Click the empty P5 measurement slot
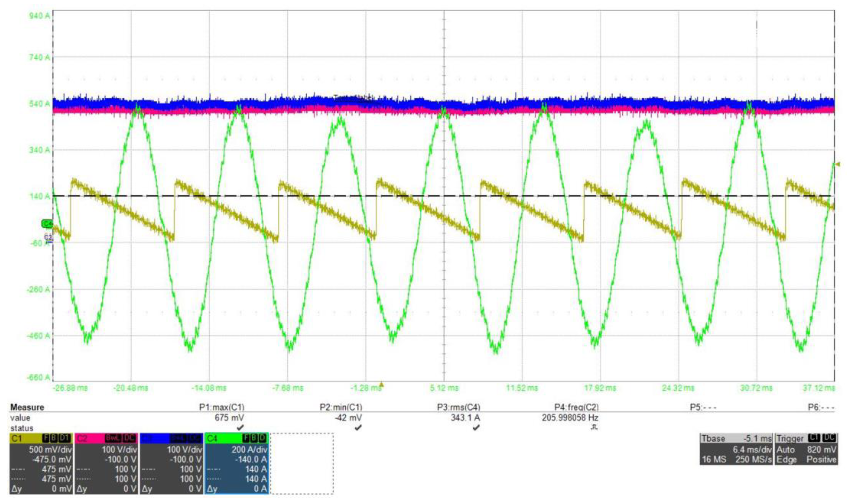This screenshot has width=847, height=504. tap(703, 407)
